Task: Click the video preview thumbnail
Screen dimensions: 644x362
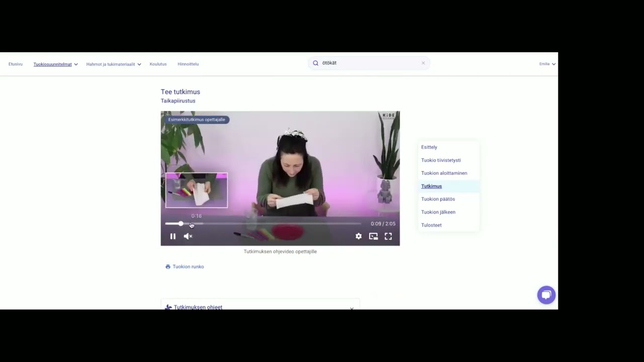Action: pyautogui.click(x=196, y=191)
